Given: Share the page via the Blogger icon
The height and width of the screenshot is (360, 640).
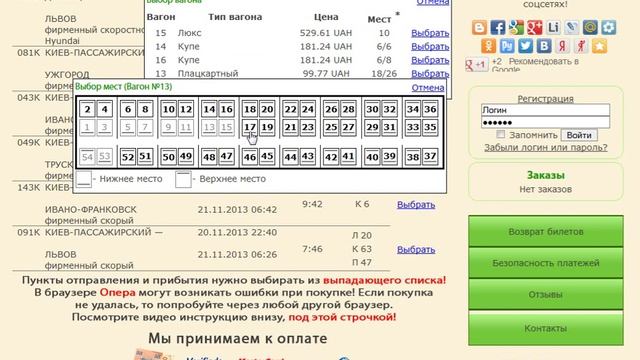Looking at the screenshot, I should click(x=479, y=27).
